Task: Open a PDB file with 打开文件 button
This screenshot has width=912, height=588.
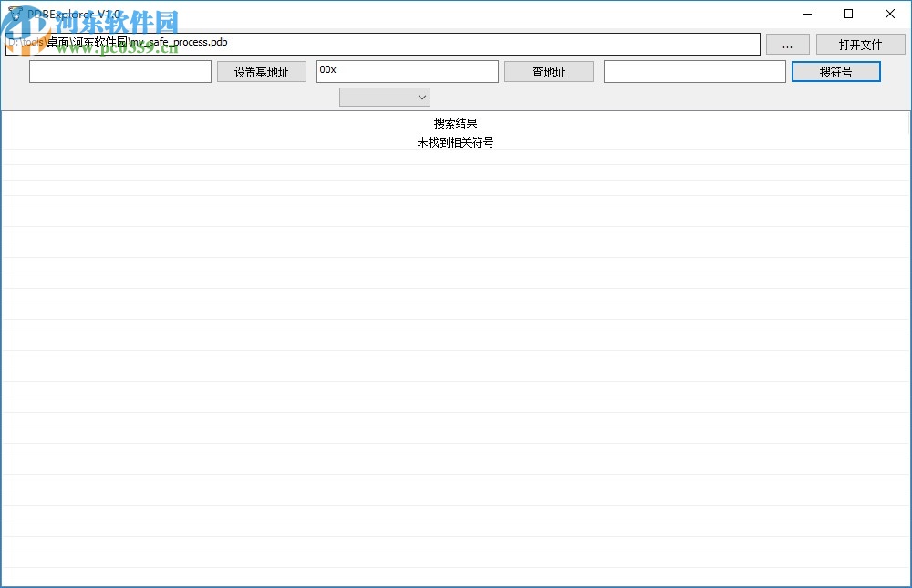Action: click(860, 43)
